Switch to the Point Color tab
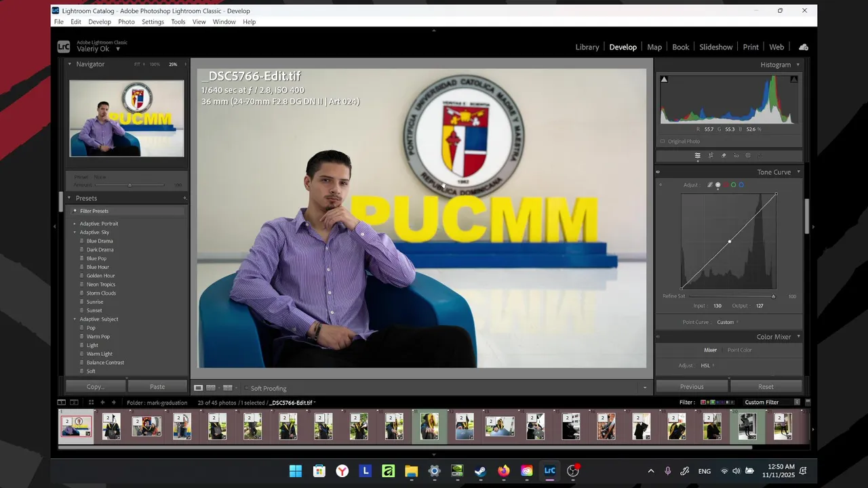Image resolution: width=868 pixels, height=488 pixels. [x=740, y=350]
